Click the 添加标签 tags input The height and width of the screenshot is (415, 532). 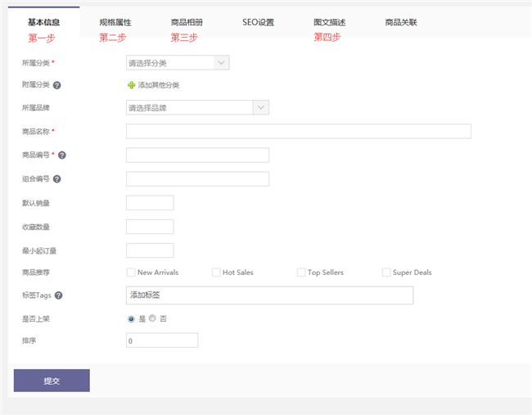pos(269,295)
